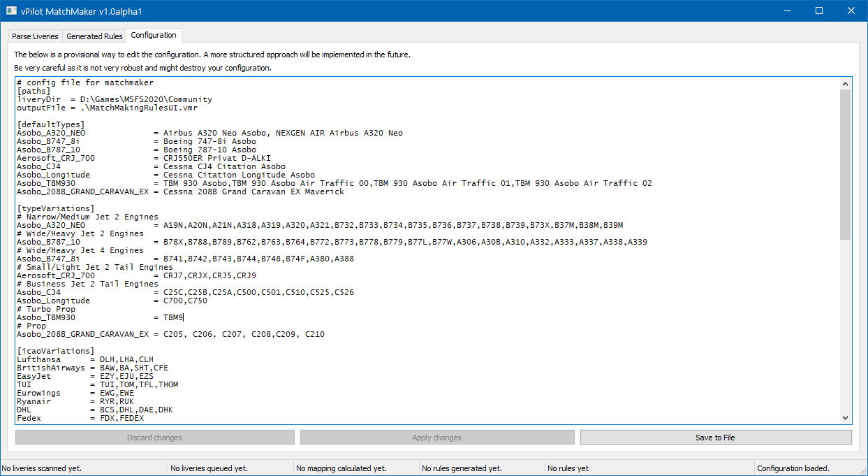Click the '# Wide/Heavy Jet 2 Engines' comment
Screen dimensions: 868x476
click(x=80, y=233)
